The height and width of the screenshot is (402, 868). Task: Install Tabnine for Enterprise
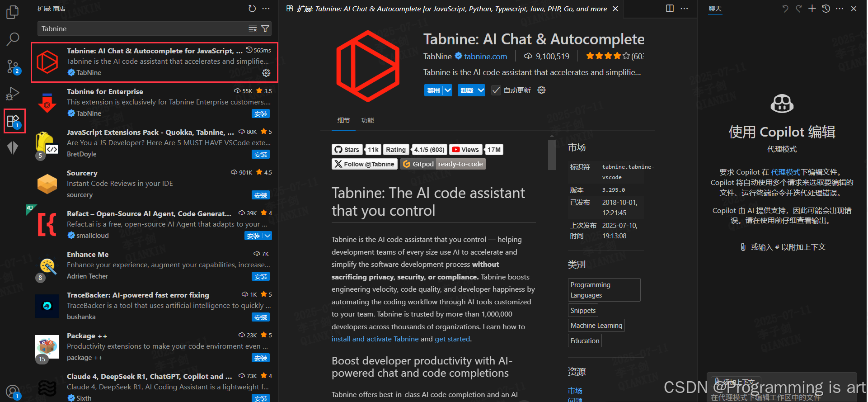tap(261, 114)
